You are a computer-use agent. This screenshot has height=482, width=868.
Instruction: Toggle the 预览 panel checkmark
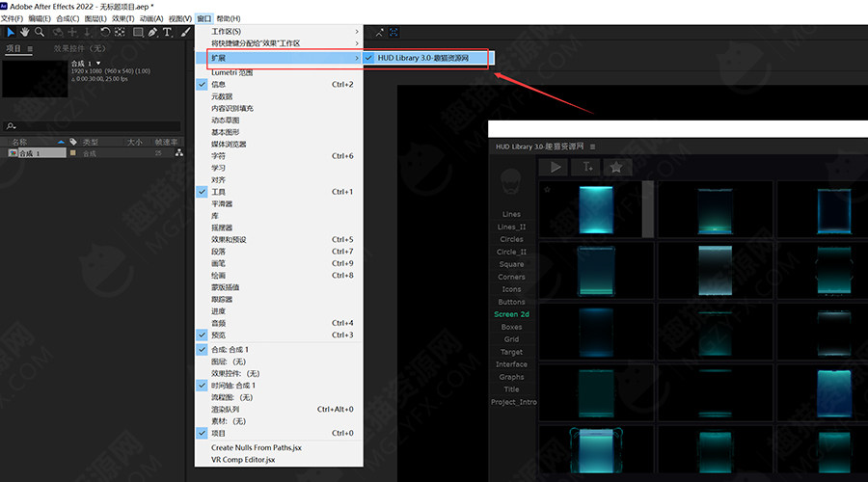[x=203, y=335]
